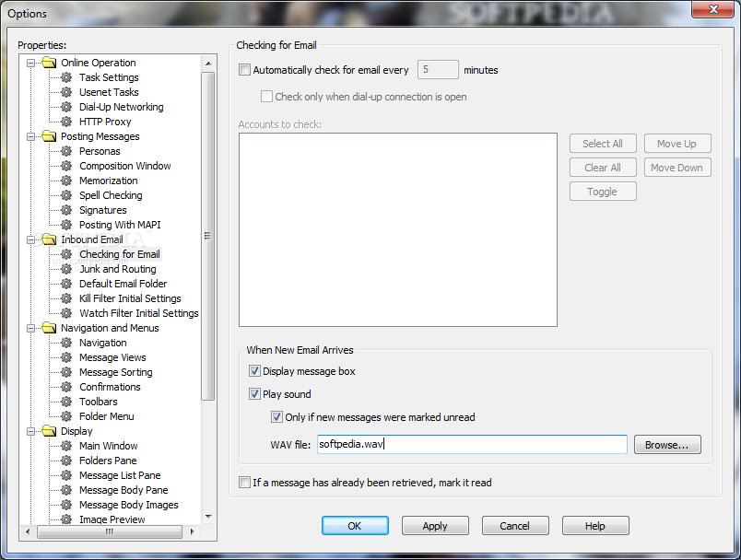
Task: Click the gear icon beside Junk and Routing
Action: pyautogui.click(x=66, y=269)
